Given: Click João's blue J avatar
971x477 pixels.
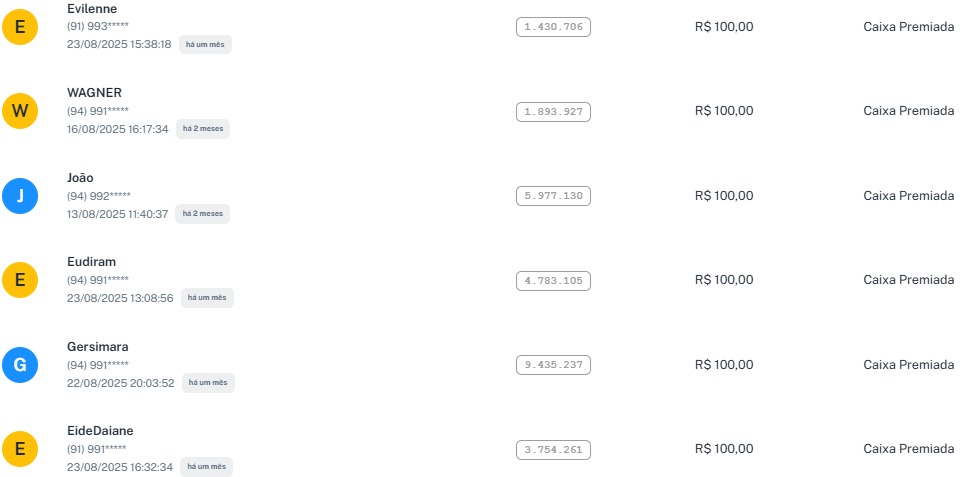Looking at the screenshot, I should point(20,196).
